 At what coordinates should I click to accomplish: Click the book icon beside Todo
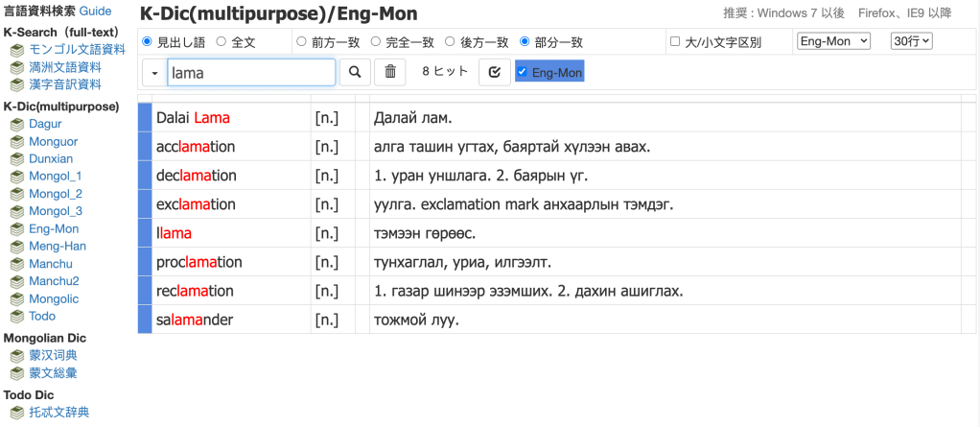click(16, 316)
